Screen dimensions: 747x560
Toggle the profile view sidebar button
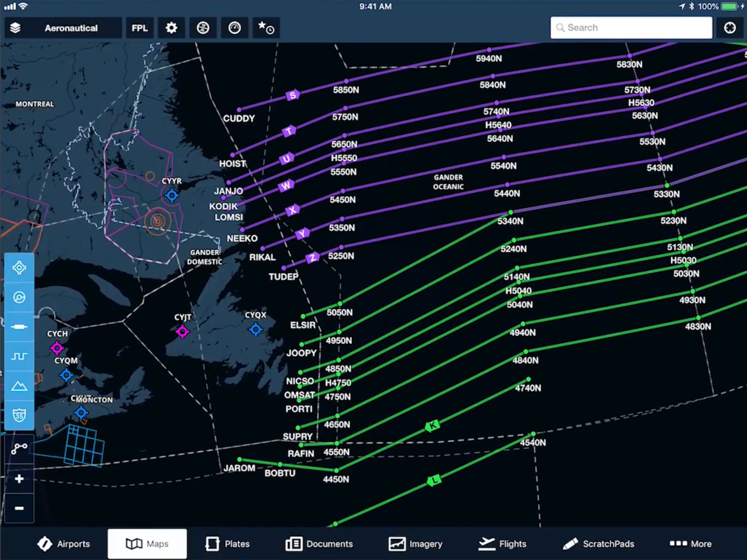click(19, 356)
